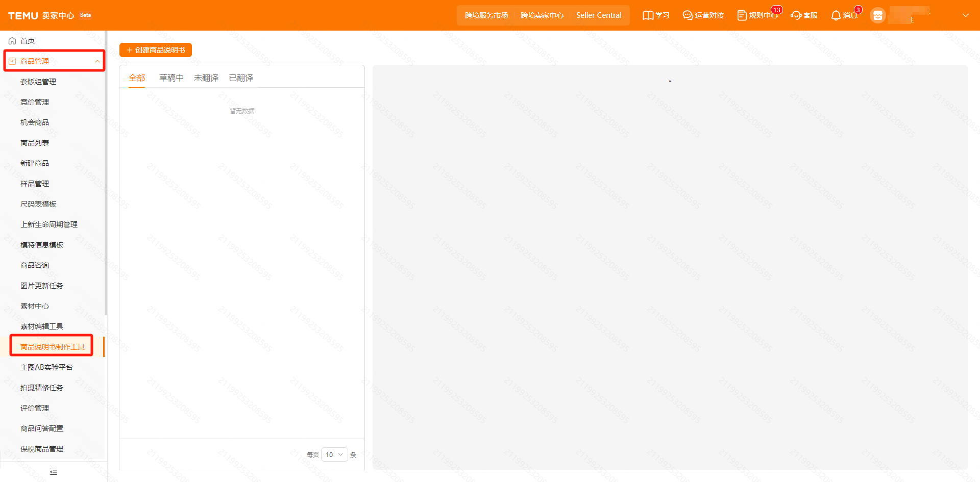
Task: Open the 规则中心 document icon
Action: pyautogui.click(x=742, y=15)
